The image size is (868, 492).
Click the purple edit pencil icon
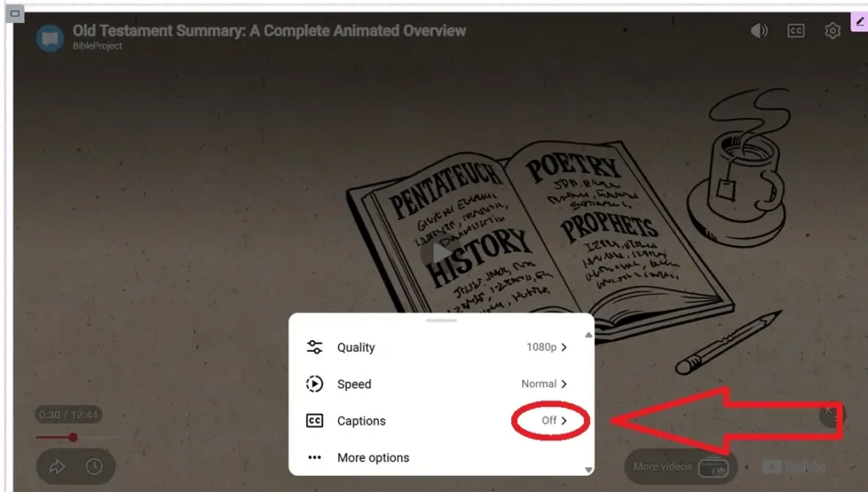(860, 21)
